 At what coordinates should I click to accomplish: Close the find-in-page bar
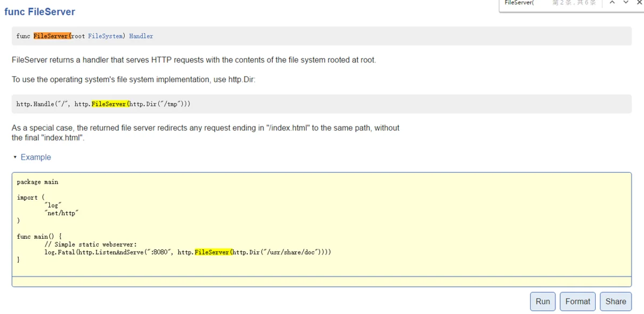(x=639, y=3)
